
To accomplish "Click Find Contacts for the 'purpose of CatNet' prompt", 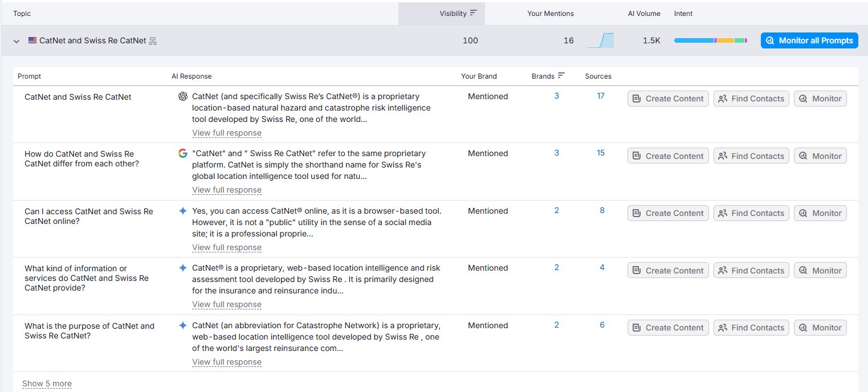I will click(751, 328).
